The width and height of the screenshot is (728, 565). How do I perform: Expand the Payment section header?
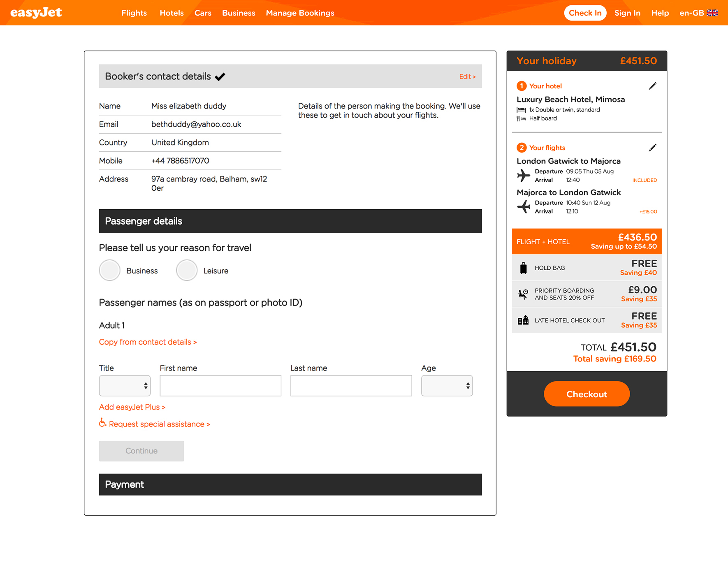[290, 484]
